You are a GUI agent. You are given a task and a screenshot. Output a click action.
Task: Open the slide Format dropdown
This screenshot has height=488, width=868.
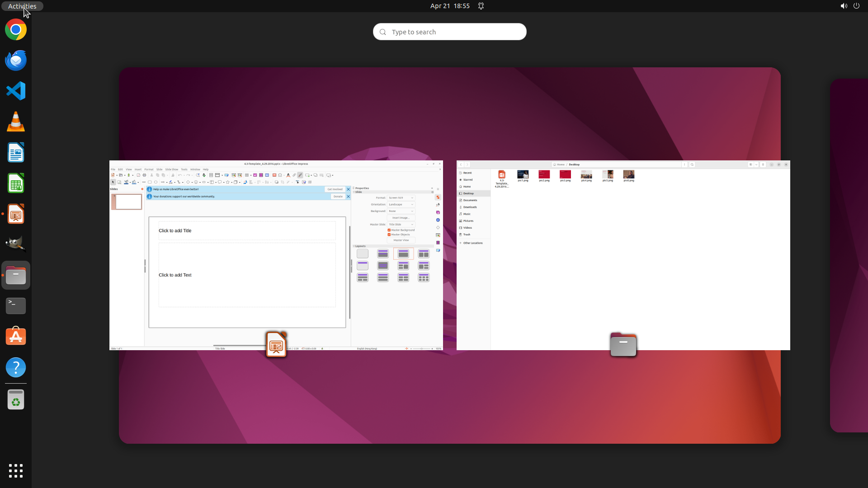(401, 197)
